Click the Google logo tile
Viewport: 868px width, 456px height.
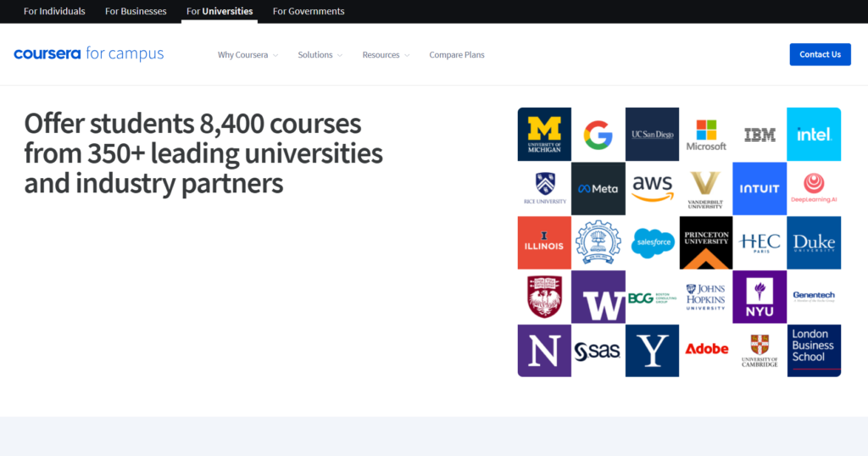(x=598, y=135)
